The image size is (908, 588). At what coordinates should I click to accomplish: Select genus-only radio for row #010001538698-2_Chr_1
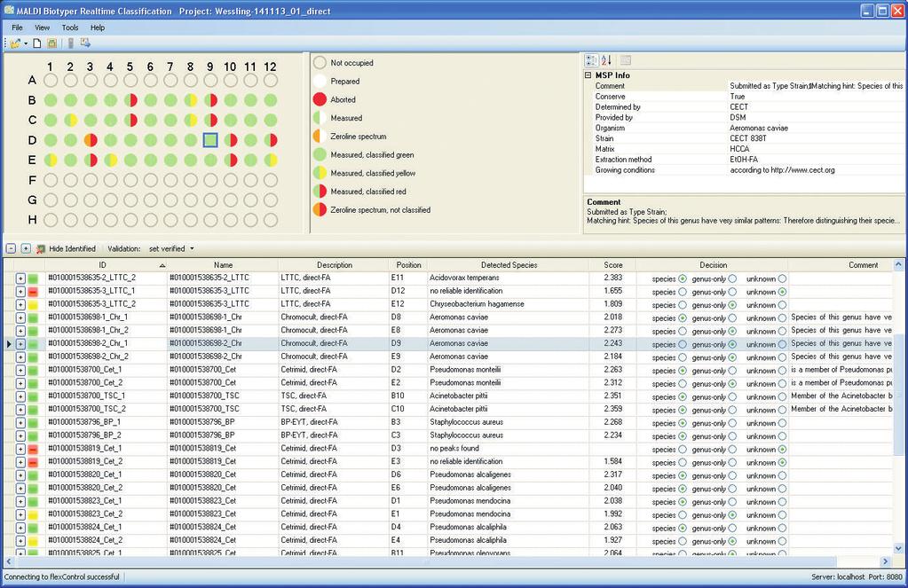tap(732, 344)
